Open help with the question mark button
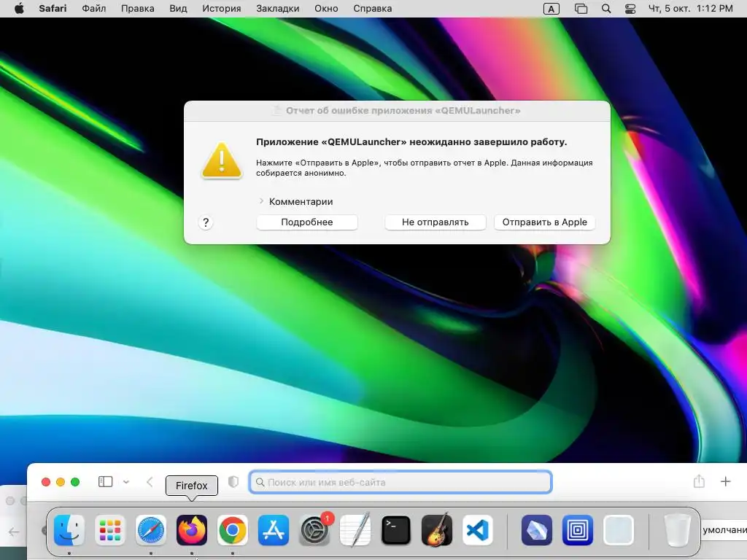Screen dimensions: 747x560 click(206, 222)
